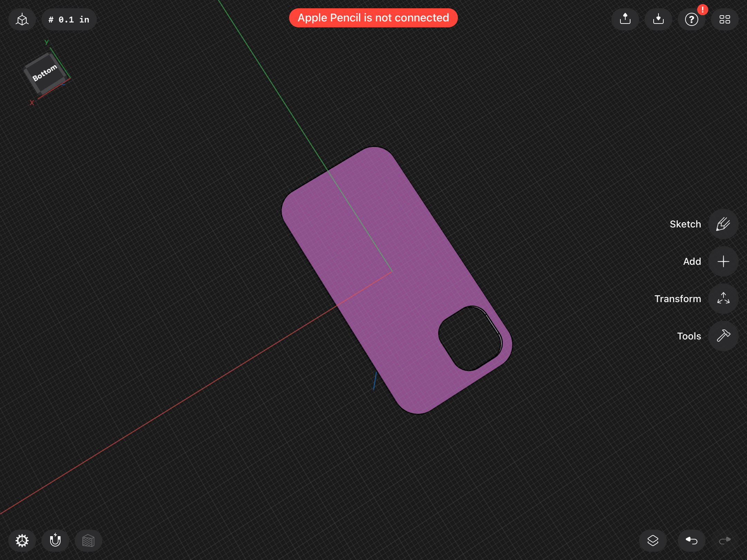Open the Tools hammer menu
The width and height of the screenshot is (747, 560).
pos(723,336)
